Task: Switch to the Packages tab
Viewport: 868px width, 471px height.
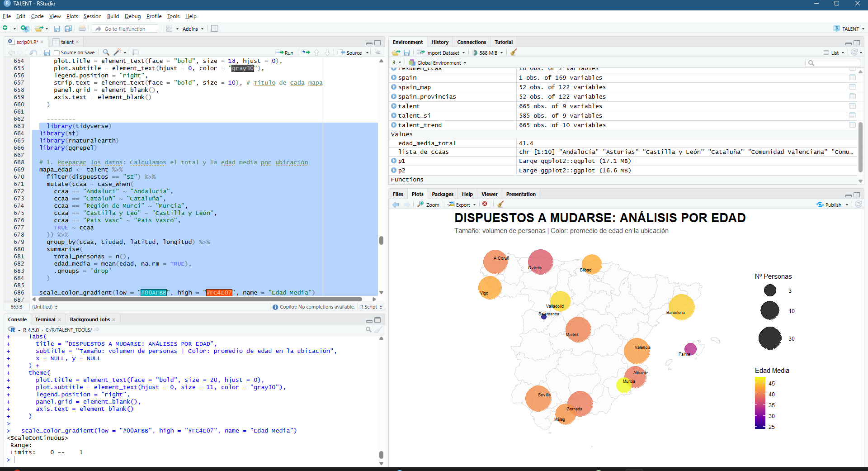Action: pyautogui.click(x=442, y=194)
